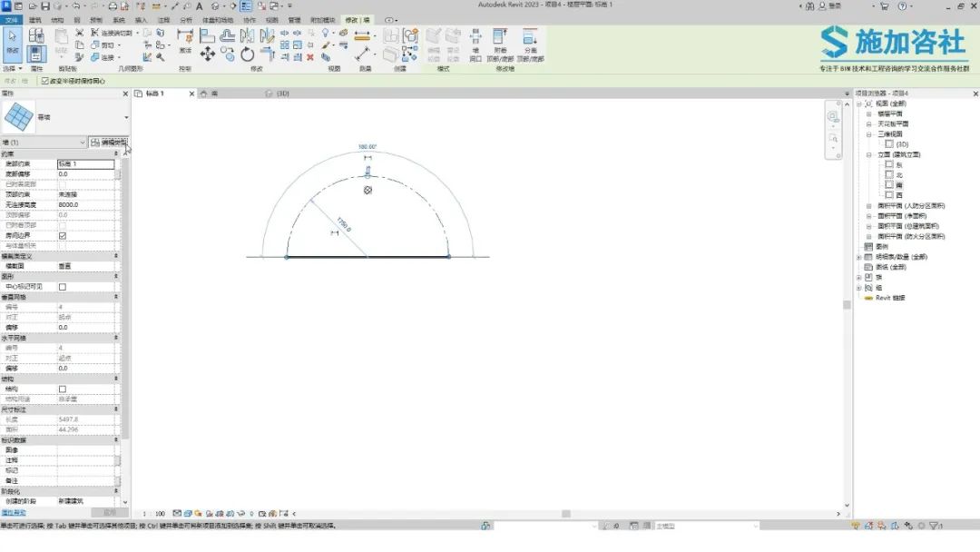Click the red Delete X icon

pyautogui.click(x=310, y=57)
